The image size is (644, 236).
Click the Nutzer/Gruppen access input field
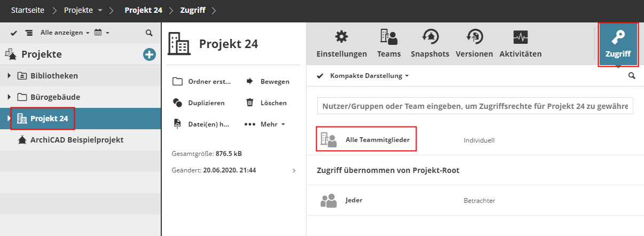(475, 106)
